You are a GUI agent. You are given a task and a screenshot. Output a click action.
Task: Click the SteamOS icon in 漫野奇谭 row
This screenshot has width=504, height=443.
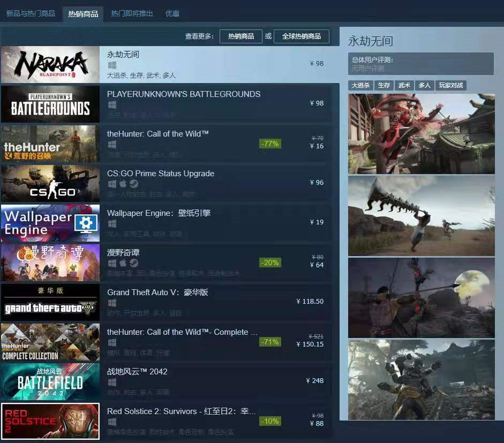(134, 264)
